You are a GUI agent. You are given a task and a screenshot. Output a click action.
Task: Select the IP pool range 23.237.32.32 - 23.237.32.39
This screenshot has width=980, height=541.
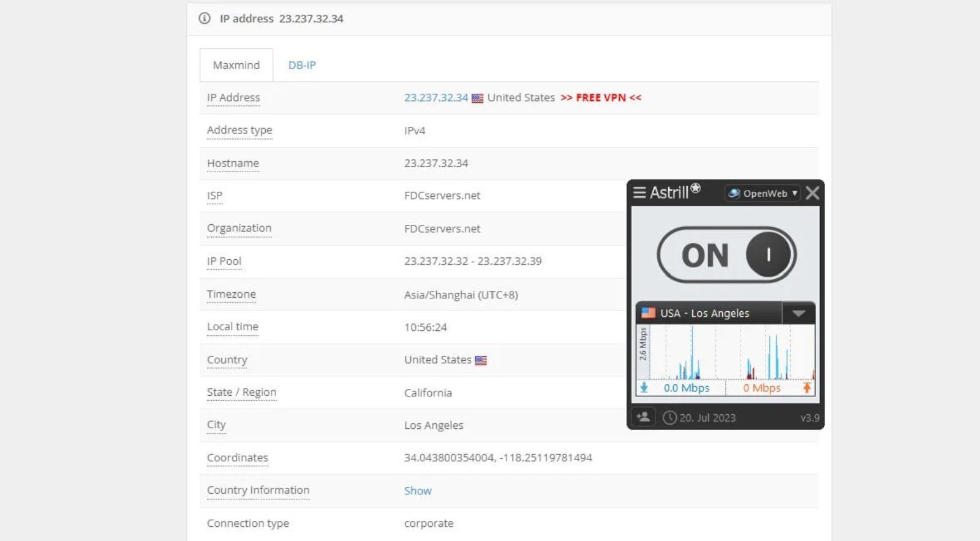(473, 261)
